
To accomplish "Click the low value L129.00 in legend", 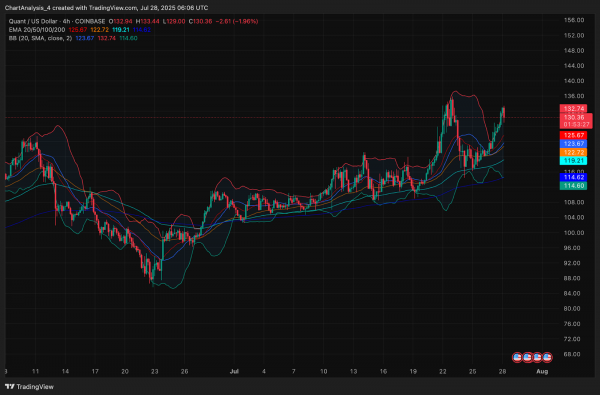I will 174,21.
